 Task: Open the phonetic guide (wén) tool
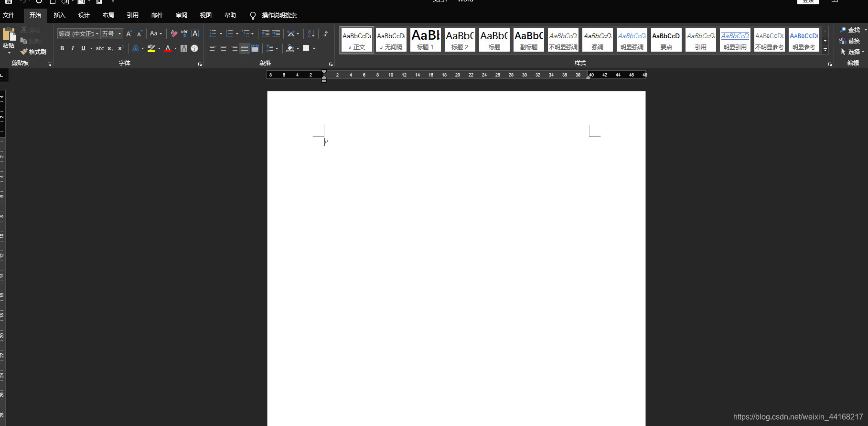pyautogui.click(x=184, y=33)
